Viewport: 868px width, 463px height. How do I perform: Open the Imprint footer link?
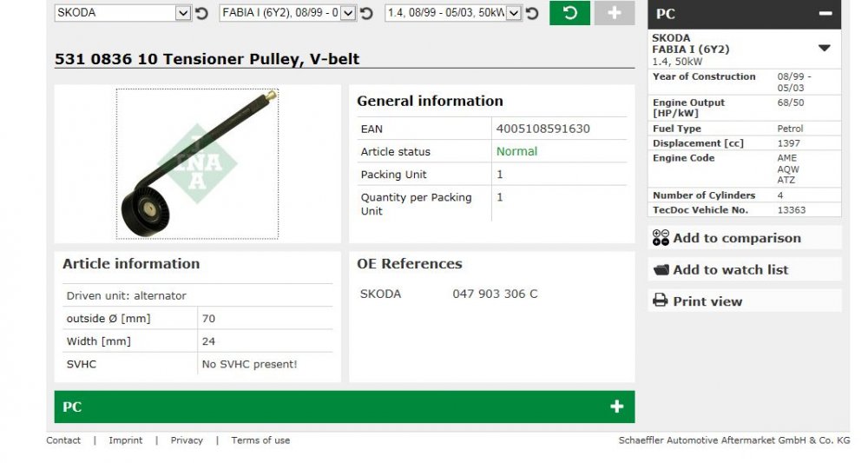(x=126, y=440)
